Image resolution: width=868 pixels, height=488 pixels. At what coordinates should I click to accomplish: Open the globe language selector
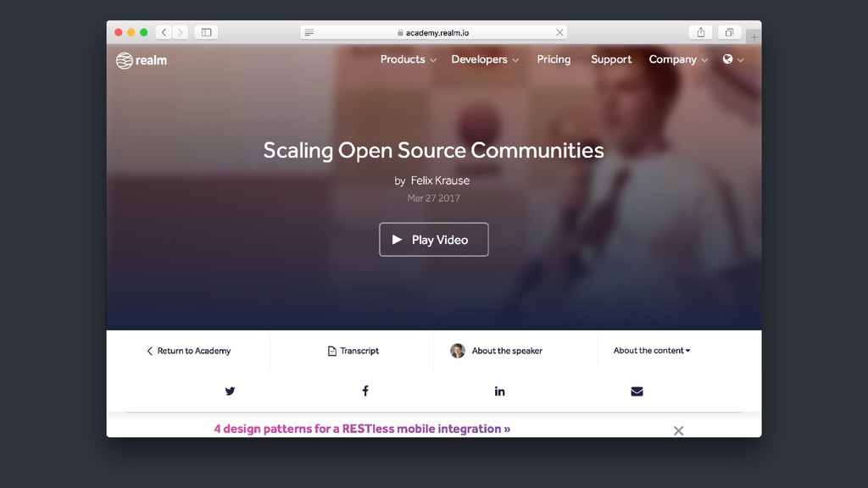click(x=733, y=59)
